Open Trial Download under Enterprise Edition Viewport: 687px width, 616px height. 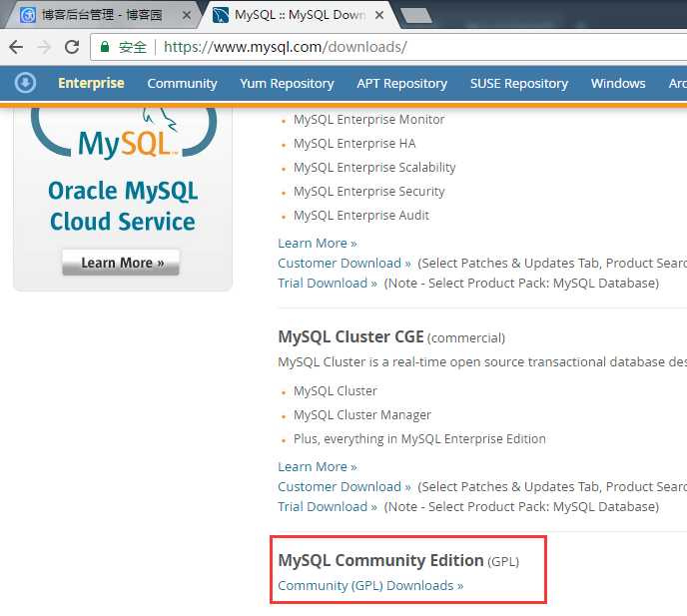coord(328,283)
